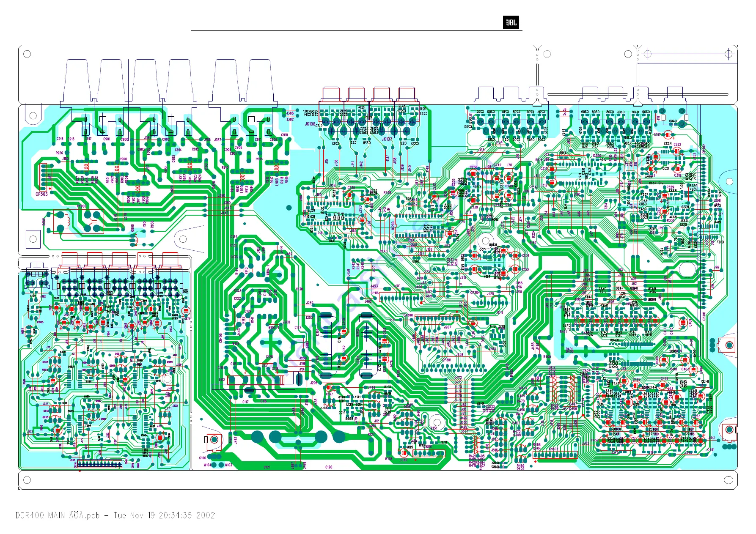The image size is (756, 534).
Task: Click the JK107 jack label
Action: click(387, 139)
